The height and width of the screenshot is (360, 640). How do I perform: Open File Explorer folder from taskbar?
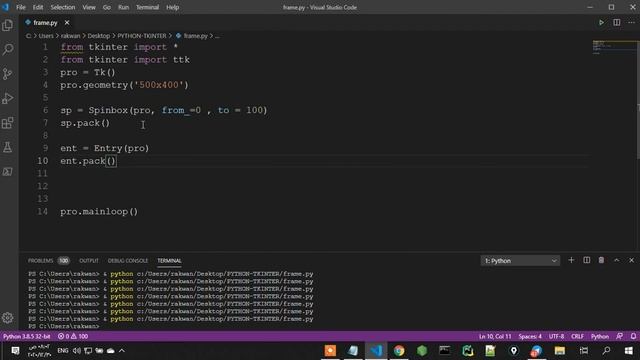coord(560,351)
